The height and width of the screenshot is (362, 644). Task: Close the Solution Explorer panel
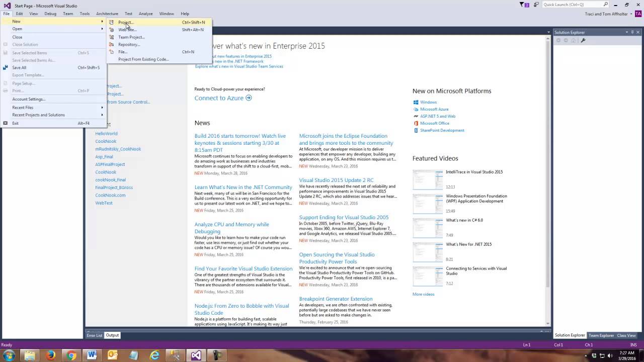tap(638, 32)
